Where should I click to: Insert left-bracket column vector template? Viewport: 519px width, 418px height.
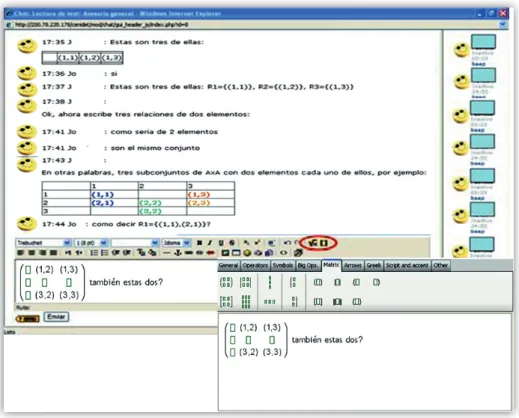(293, 283)
